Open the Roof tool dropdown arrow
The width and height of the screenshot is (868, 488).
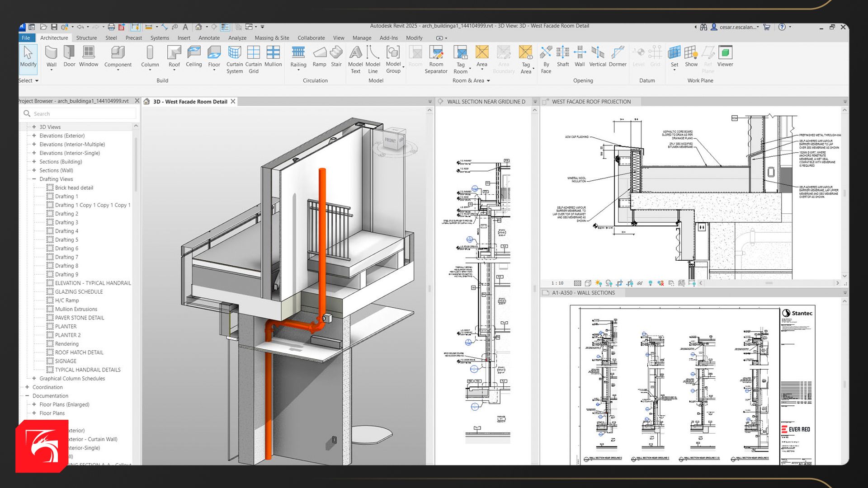(174, 70)
